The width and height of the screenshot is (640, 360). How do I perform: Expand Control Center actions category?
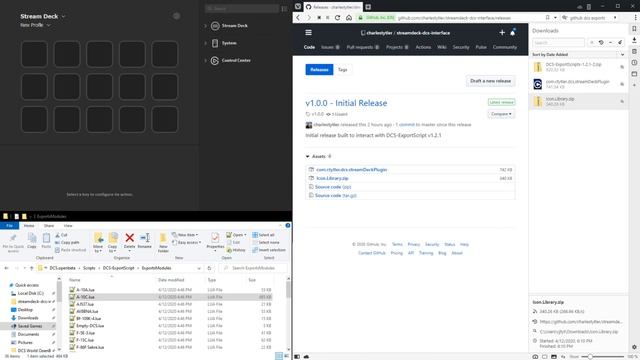(x=206, y=60)
